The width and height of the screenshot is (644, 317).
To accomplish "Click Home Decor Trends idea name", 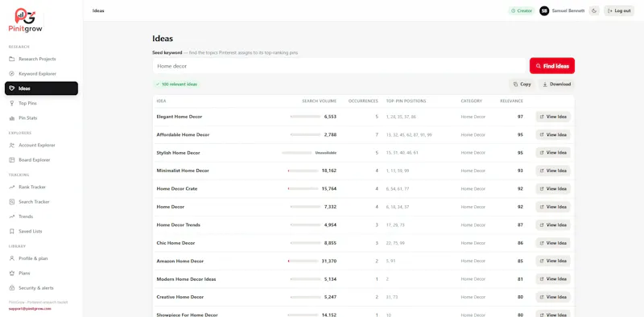I will click(178, 224).
